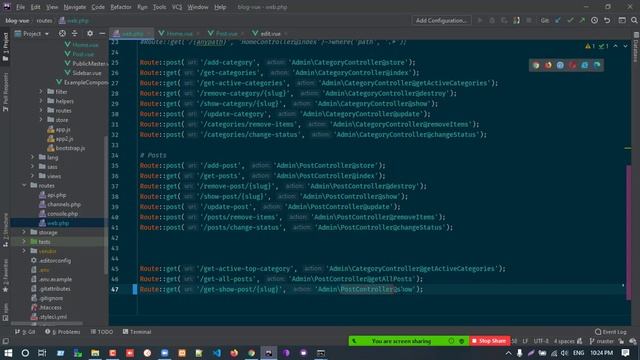The image size is (640, 360).
Task: Open the Refactor menu
Action: tap(121, 7)
